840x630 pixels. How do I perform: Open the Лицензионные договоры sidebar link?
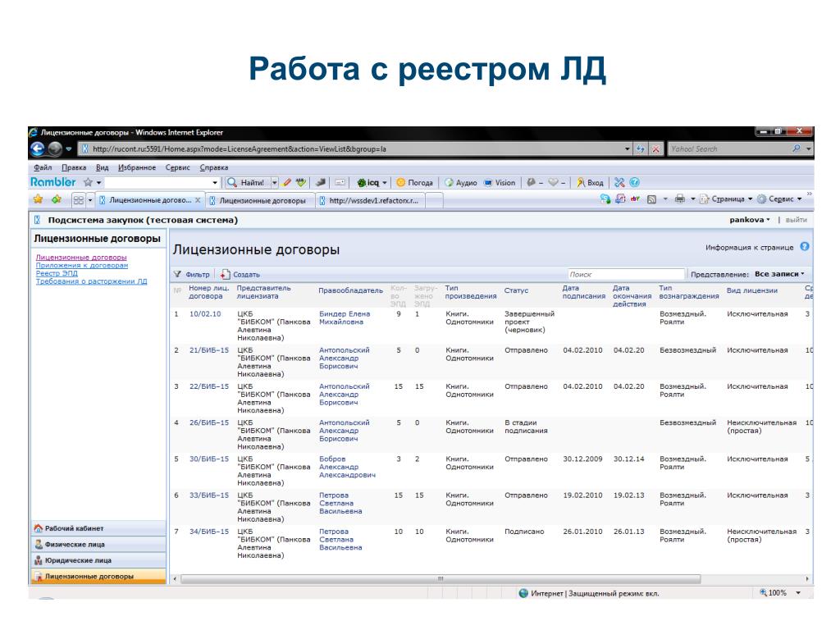tap(81, 257)
